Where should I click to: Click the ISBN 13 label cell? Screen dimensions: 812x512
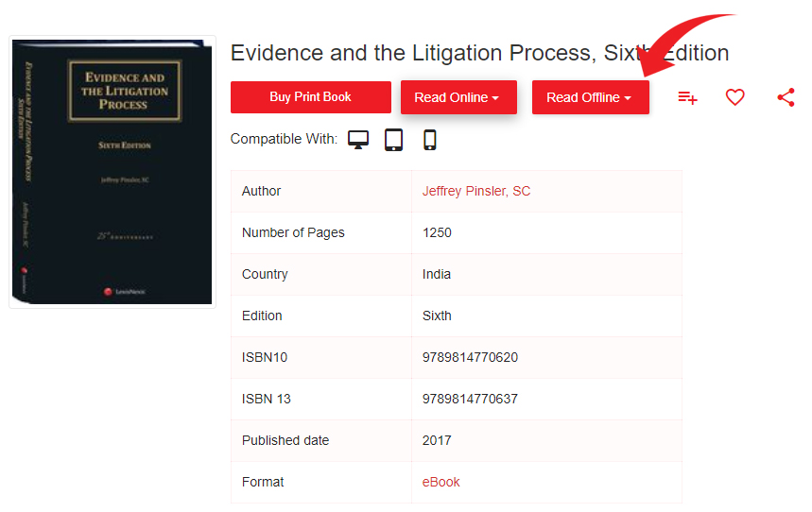point(321,399)
